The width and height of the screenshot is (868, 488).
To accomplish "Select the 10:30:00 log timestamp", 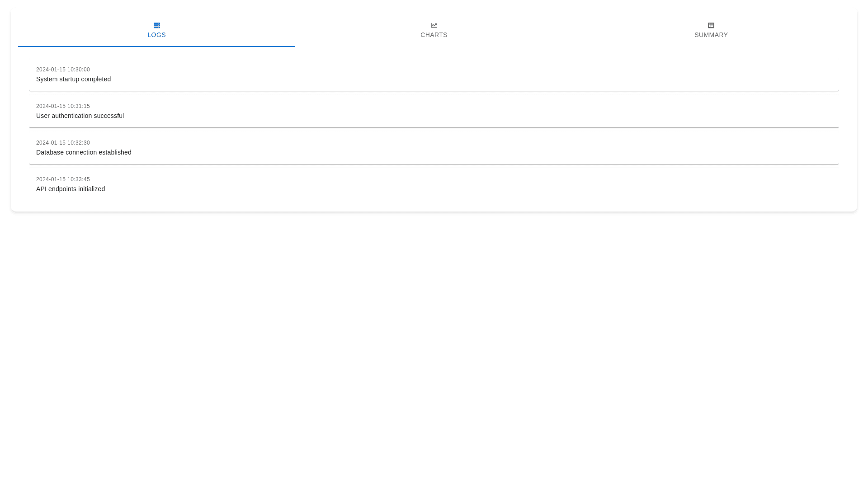I will 63,70.
